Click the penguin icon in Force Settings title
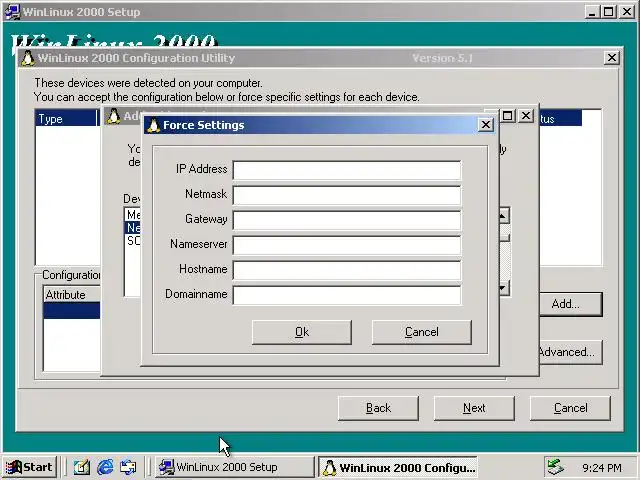The width and height of the screenshot is (640, 480). (153, 125)
